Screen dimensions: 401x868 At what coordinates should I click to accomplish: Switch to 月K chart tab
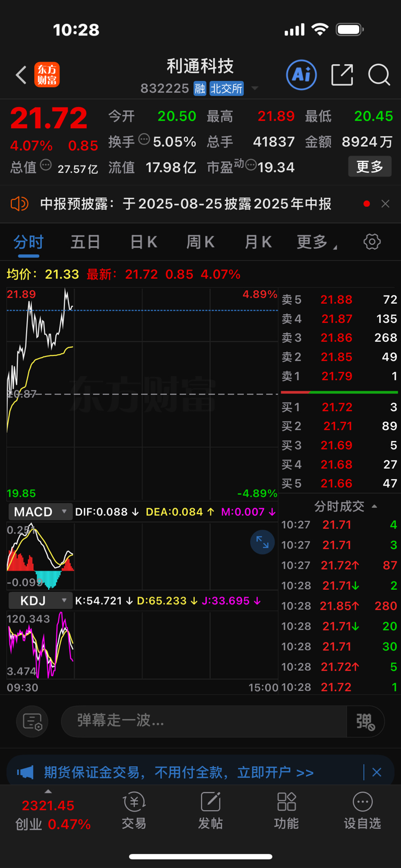tap(258, 242)
